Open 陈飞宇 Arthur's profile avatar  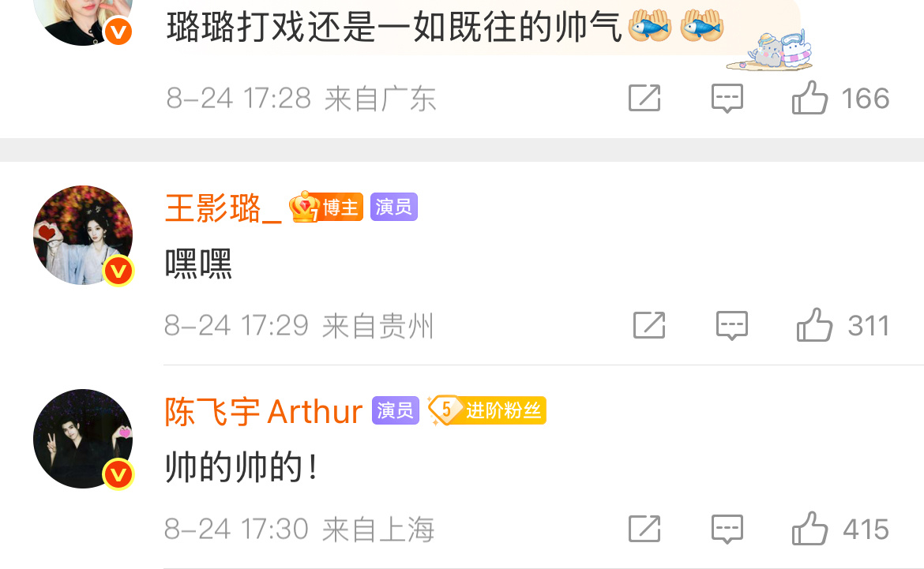pos(83,439)
